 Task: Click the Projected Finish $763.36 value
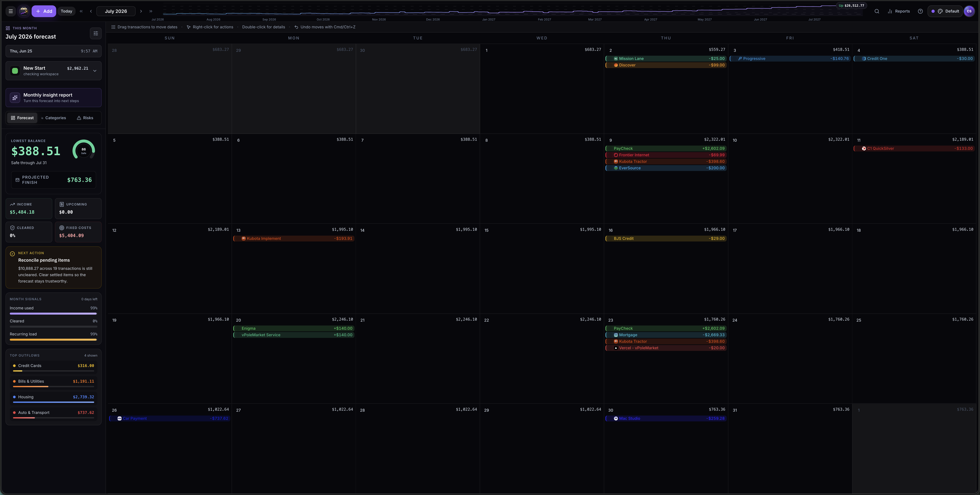tap(79, 180)
